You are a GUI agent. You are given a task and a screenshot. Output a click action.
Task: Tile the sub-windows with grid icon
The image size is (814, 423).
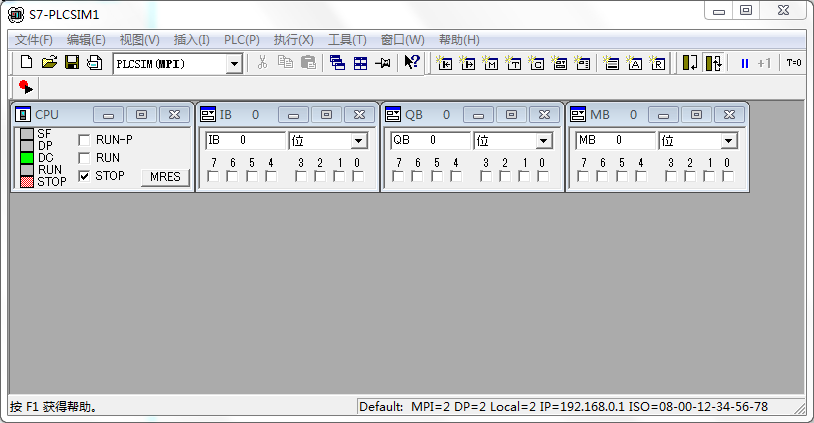360,63
